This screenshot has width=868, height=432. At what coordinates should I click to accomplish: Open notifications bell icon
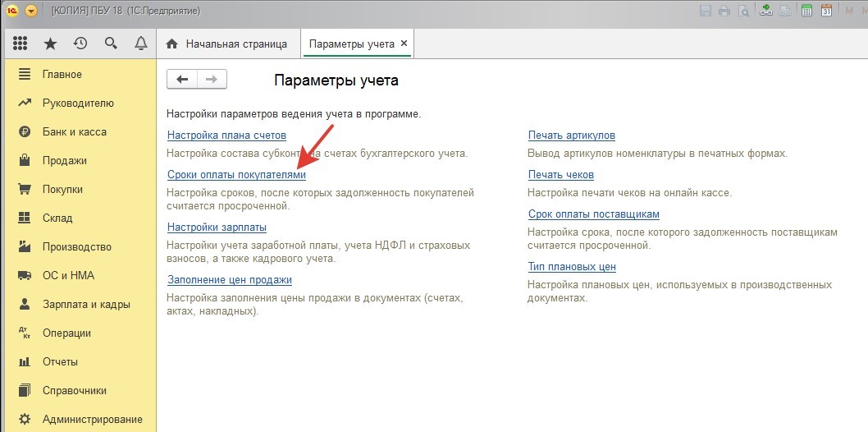point(140,44)
